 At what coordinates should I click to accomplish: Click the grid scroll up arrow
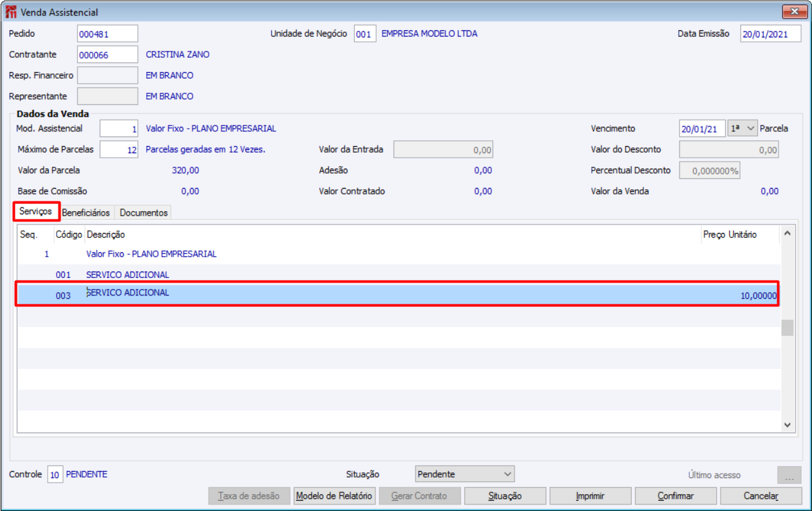pos(788,233)
